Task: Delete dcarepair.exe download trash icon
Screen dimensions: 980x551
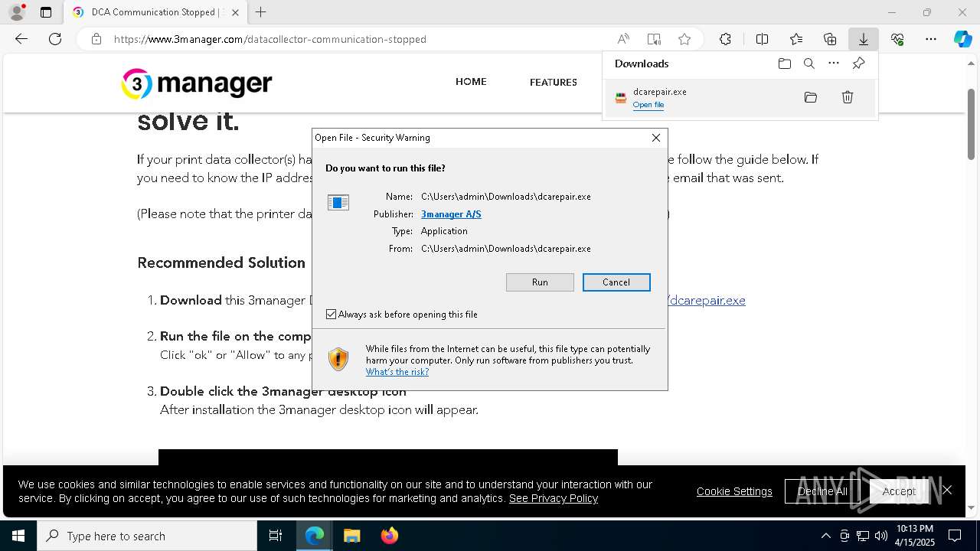Action: pos(848,97)
